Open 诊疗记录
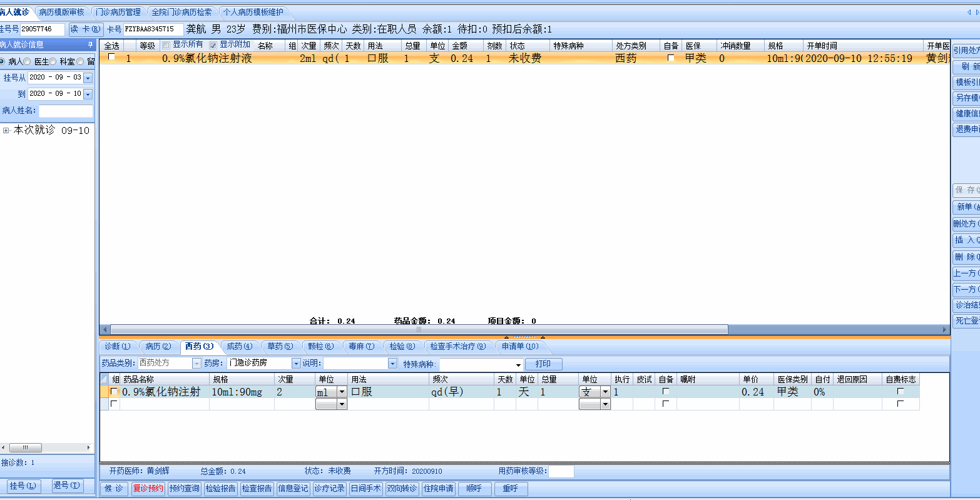The height and width of the screenshot is (500, 980). [330, 489]
